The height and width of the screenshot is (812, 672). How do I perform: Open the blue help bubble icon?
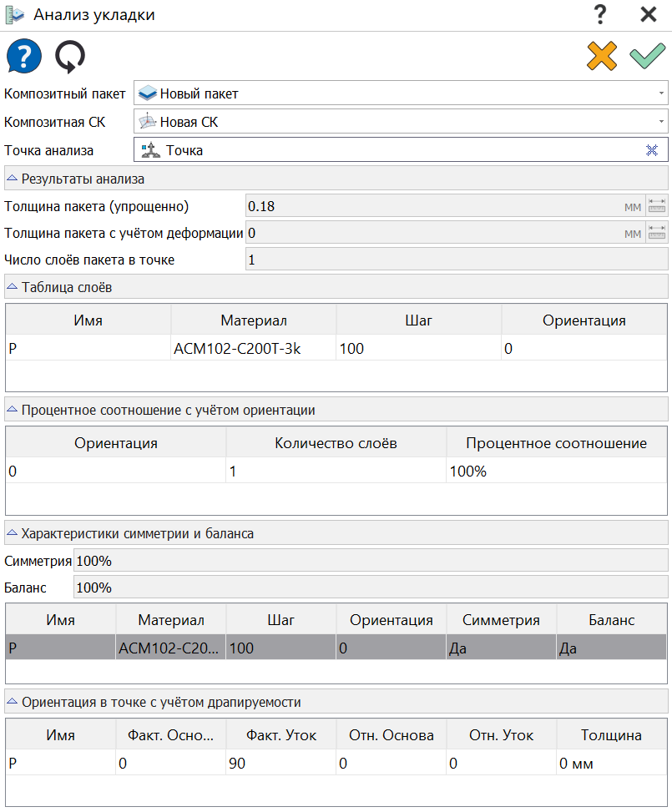tap(24, 56)
